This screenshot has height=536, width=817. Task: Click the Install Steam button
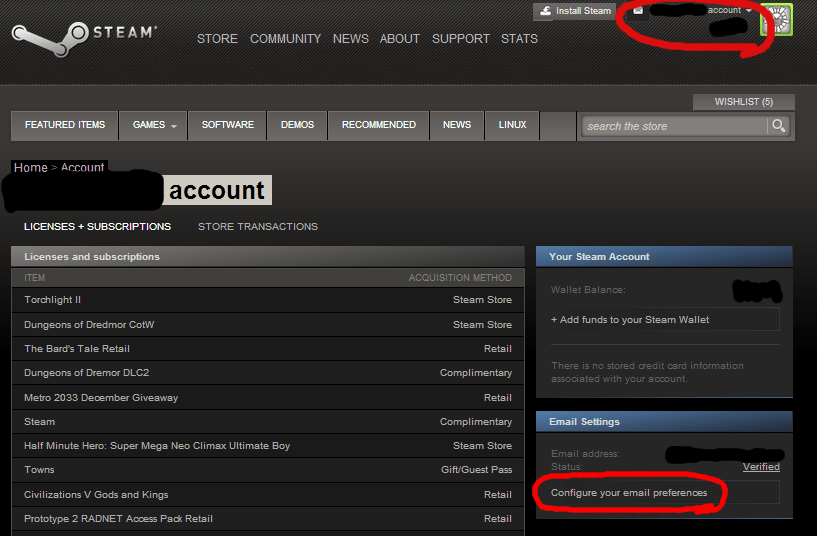coord(575,11)
